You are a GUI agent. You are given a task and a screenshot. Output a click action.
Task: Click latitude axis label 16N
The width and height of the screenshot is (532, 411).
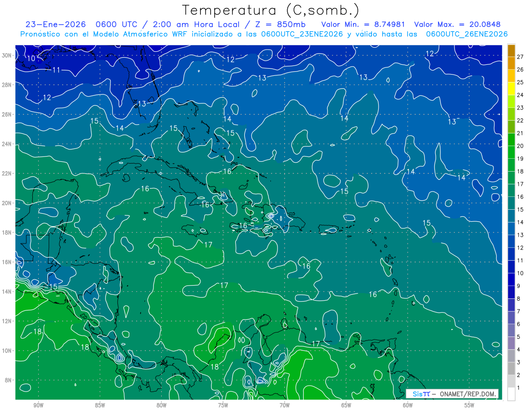pos(7,262)
